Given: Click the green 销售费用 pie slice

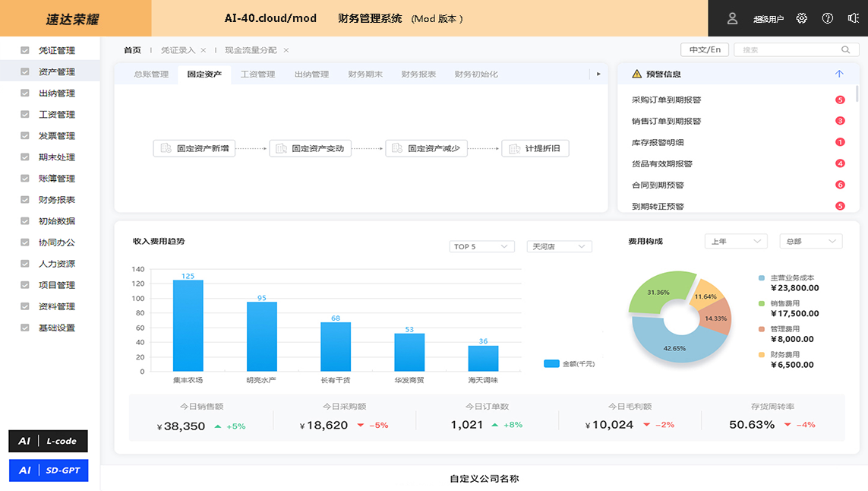Looking at the screenshot, I should (x=658, y=292).
